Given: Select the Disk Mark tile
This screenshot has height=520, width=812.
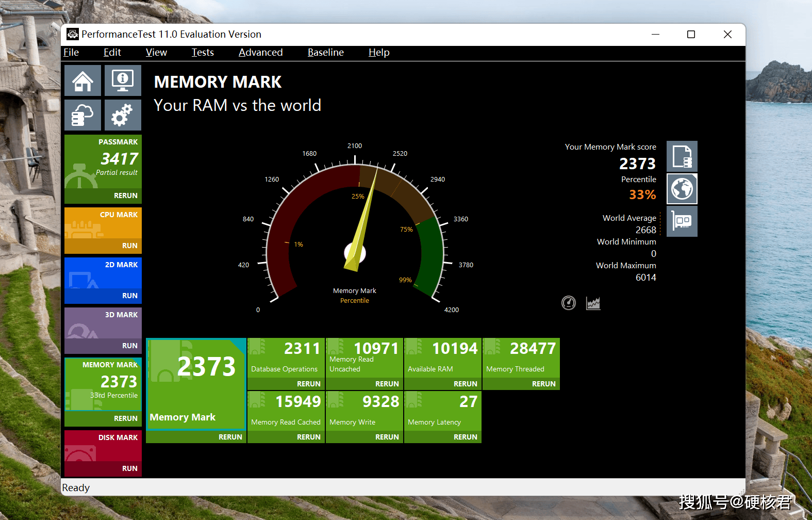Looking at the screenshot, I should point(103,446).
